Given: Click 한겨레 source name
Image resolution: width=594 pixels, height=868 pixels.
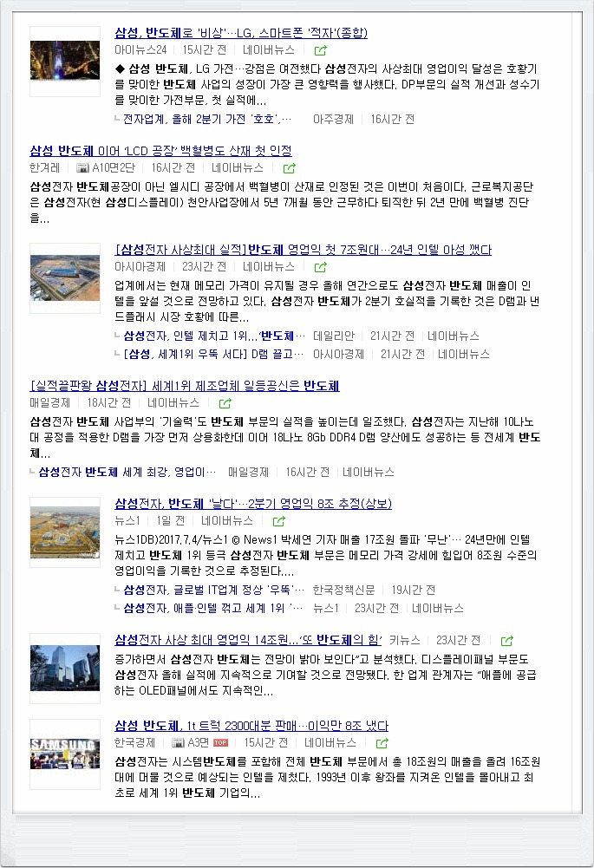Looking at the screenshot, I should click(x=45, y=167).
